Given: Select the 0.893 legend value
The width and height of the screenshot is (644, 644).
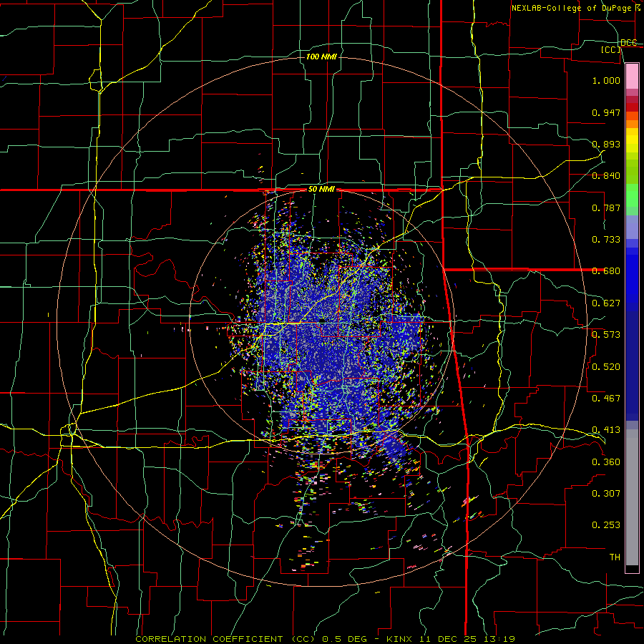Looking at the screenshot, I should pyautogui.click(x=606, y=144).
